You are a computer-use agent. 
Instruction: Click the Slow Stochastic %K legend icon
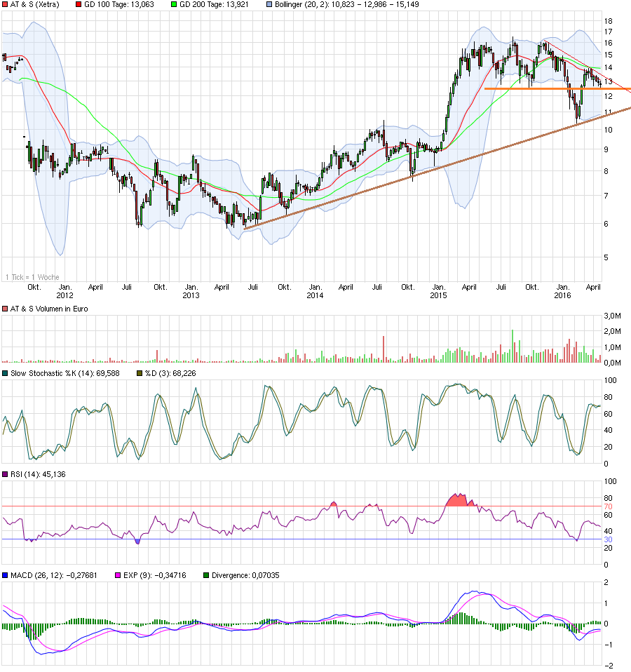(6, 372)
